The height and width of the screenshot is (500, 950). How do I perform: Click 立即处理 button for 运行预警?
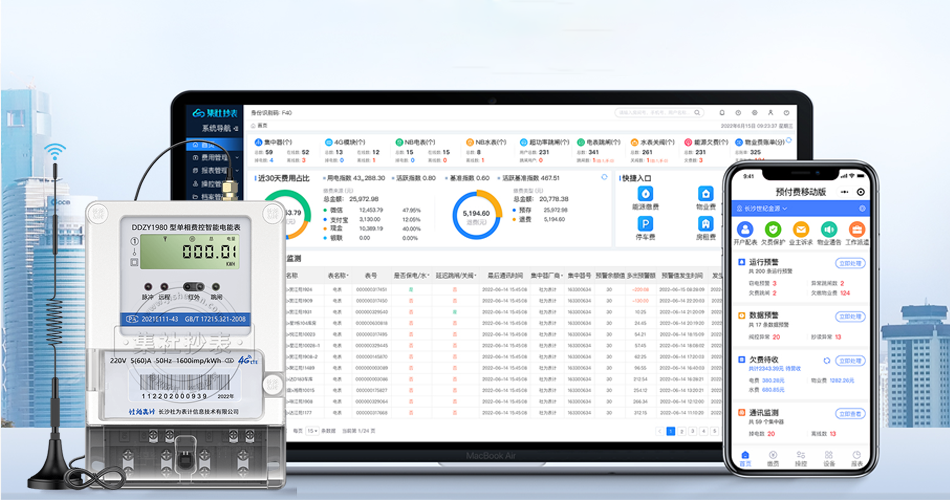click(x=850, y=262)
